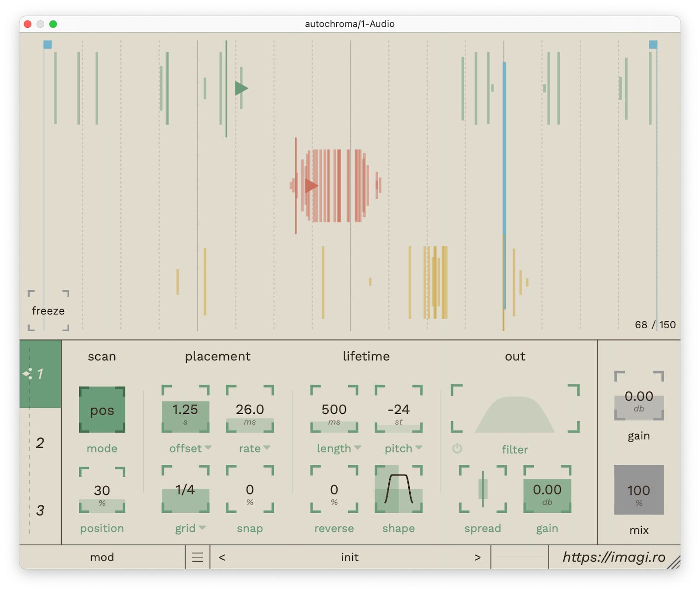
Task: Click the left blue loop marker square
Action: point(47,45)
